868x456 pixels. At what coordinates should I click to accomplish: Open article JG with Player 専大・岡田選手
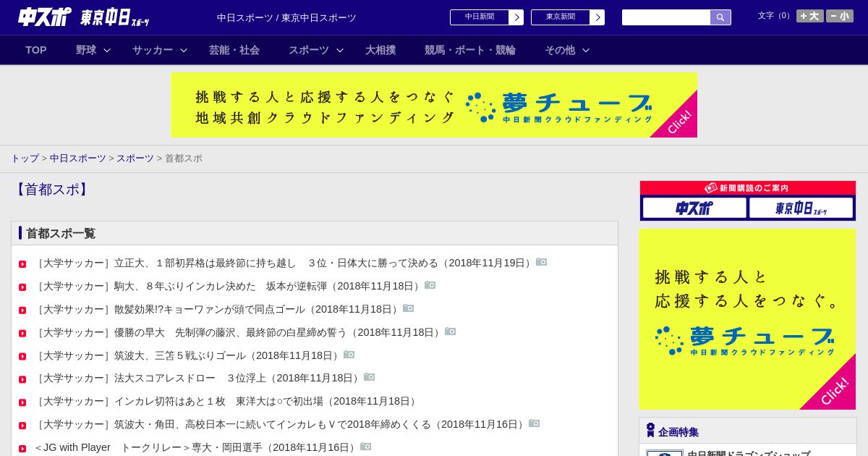pos(197,447)
